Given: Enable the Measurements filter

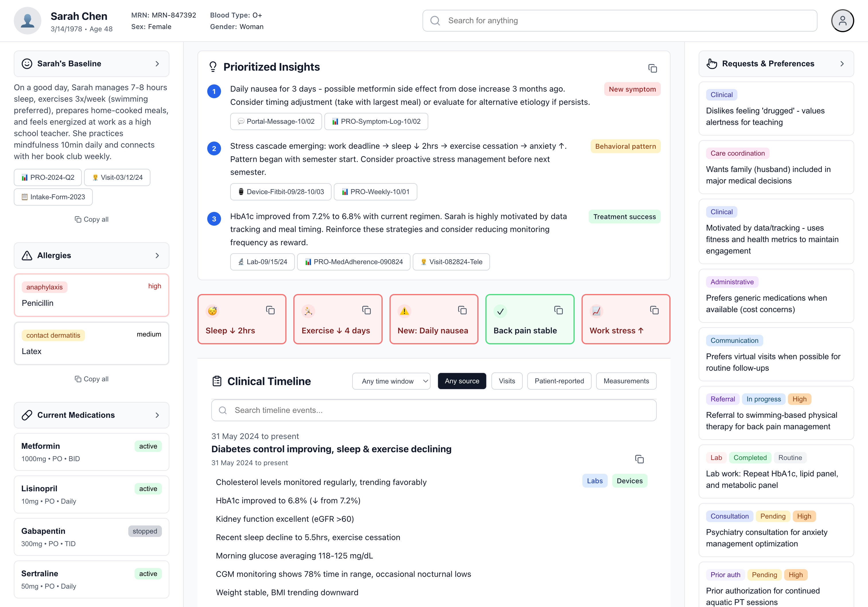Looking at the screenshot, I should [626, 381].
